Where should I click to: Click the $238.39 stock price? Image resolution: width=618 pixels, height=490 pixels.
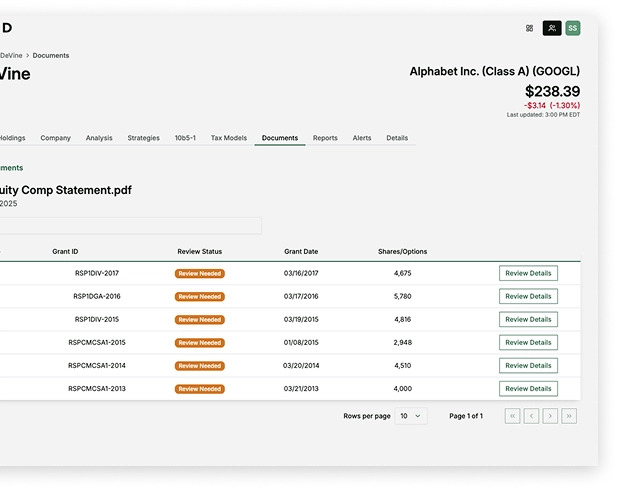pos(552,91)
